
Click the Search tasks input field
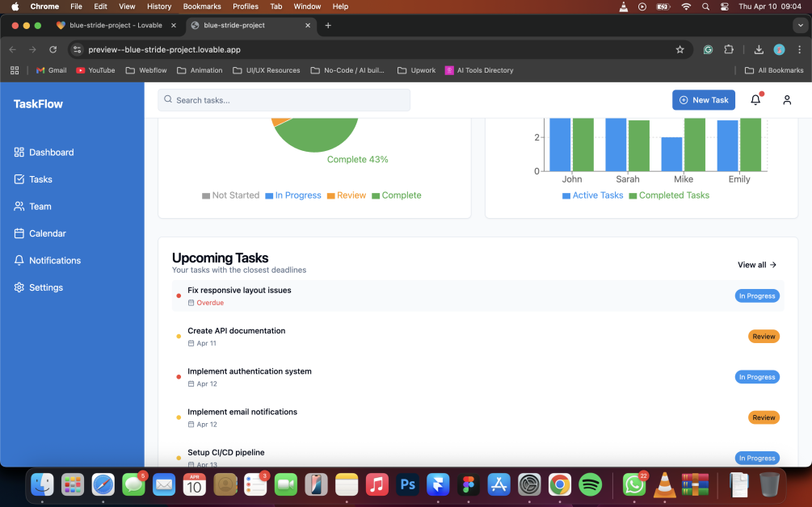[284, 100]
